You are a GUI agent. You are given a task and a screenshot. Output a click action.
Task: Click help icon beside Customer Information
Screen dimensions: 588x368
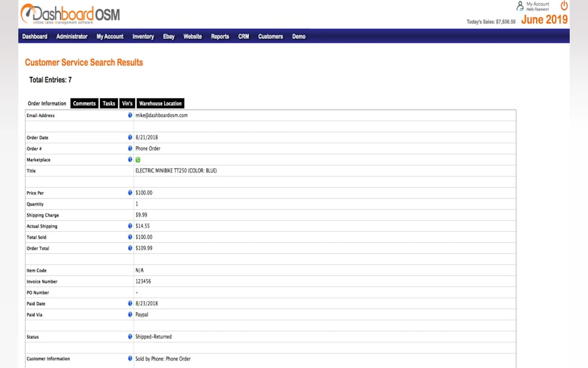coord(130,358)
